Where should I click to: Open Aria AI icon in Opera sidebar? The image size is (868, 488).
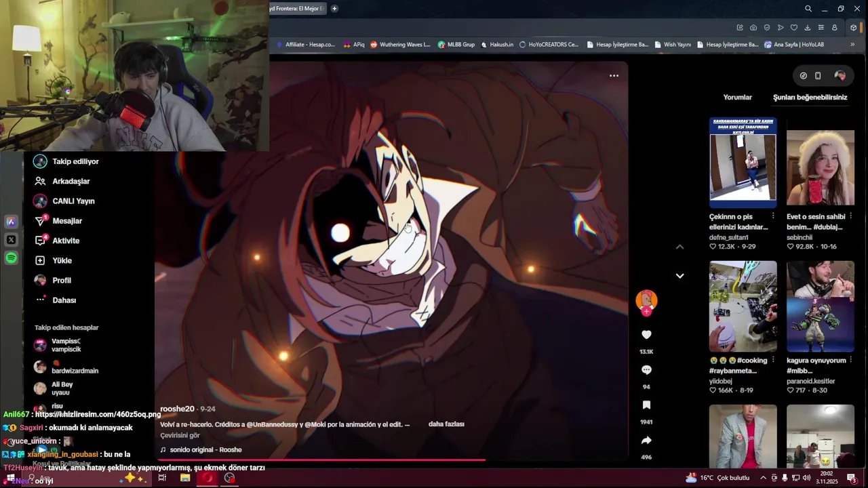[x=11, y=221]
